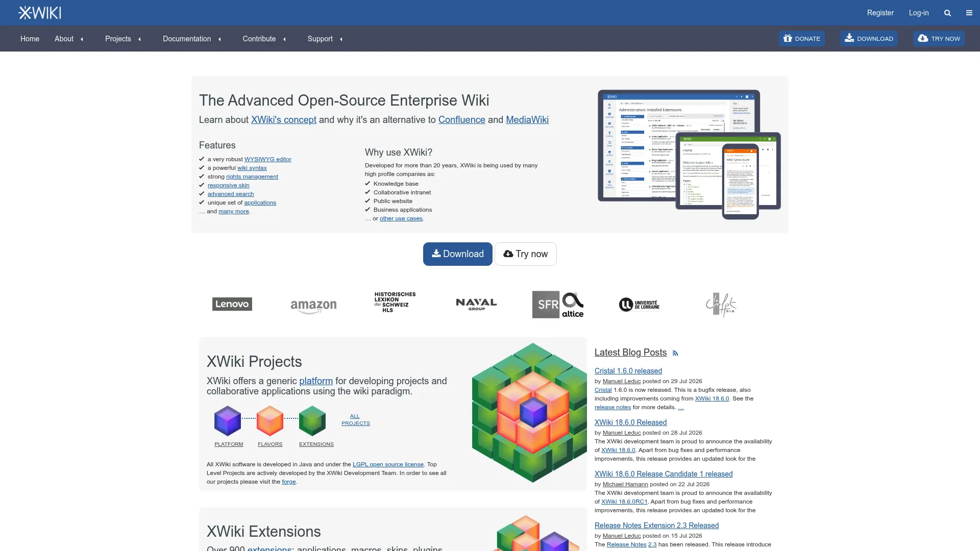Click the device screenshots preview image
980x551 pixels.
(689, 155)
